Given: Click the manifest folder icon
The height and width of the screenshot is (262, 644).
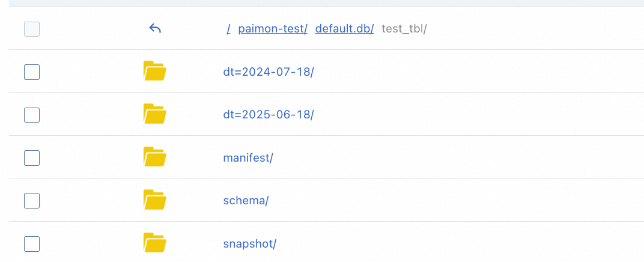Looking at the screenshot, I should (x=155, y=157).
